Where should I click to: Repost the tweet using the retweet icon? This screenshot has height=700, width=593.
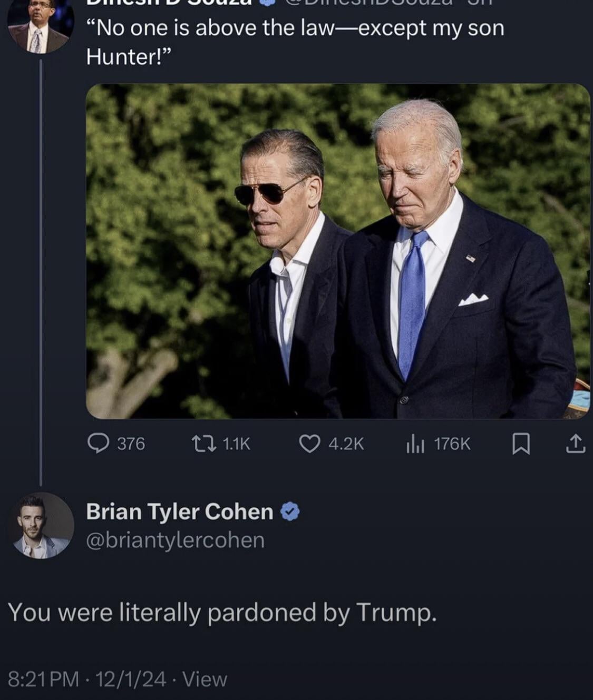click(205, 443)
